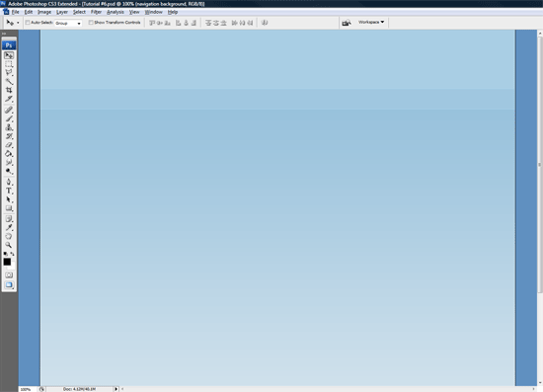Distribute right edges of layers
Viewport: 543px width, 392px height.
point(250,23)
